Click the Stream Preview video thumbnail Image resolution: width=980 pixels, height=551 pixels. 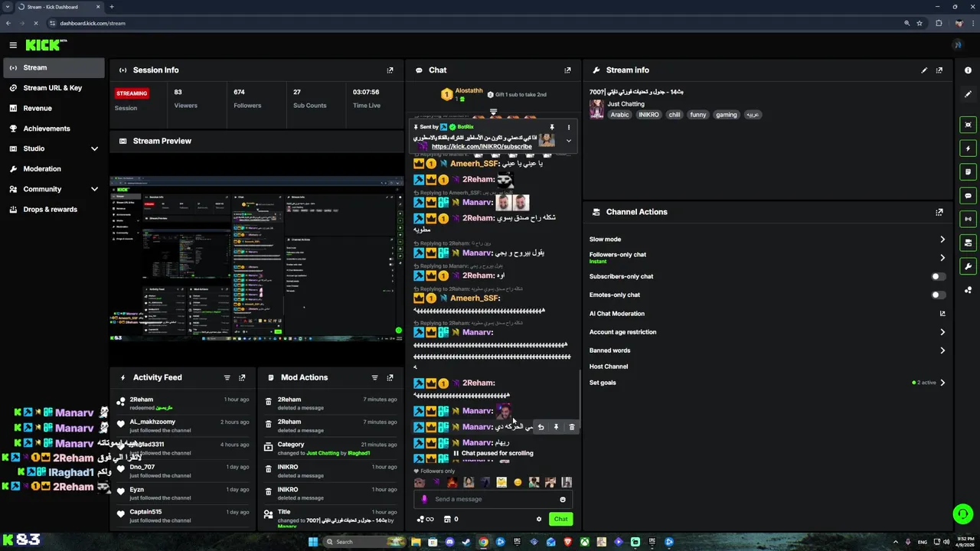coord(256,259)
